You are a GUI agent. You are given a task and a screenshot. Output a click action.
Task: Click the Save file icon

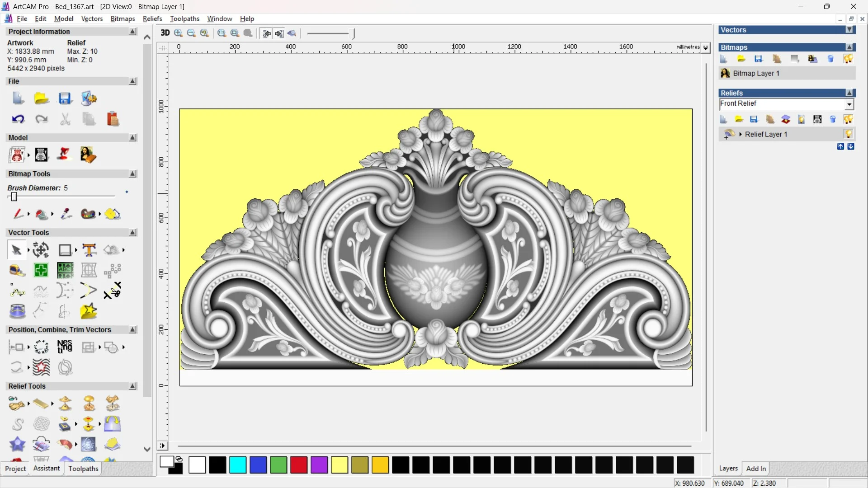[65, 99]
